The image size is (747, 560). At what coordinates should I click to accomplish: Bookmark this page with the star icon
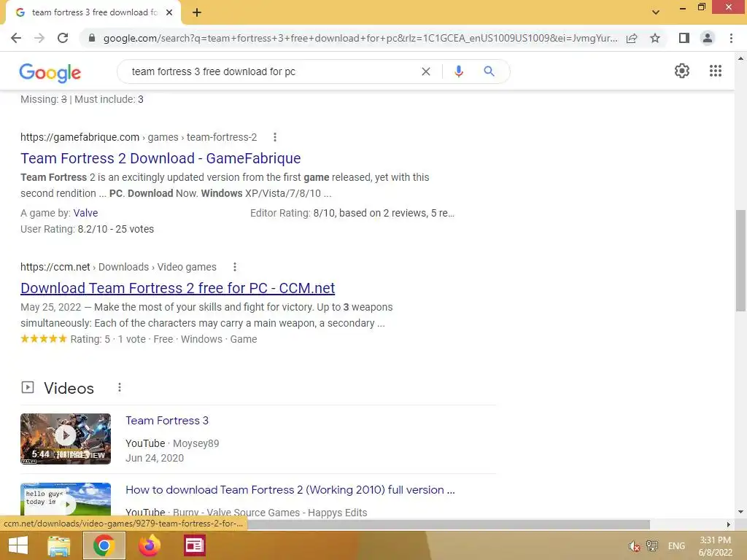pyautogui.click(x=655, y=38)
